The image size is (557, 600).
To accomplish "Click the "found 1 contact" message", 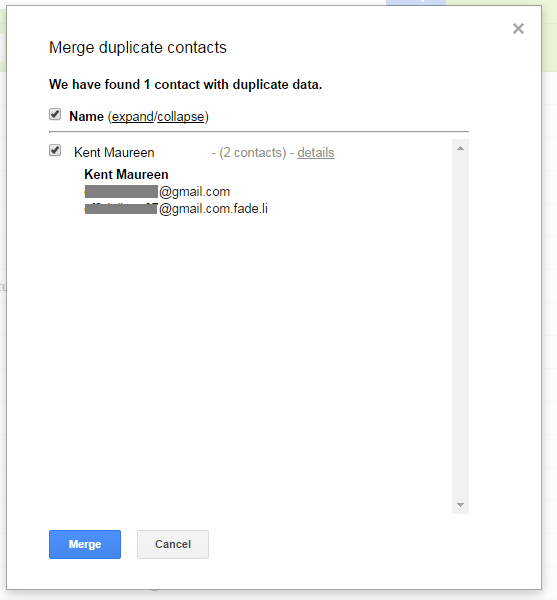I will (x=186, y=84).
